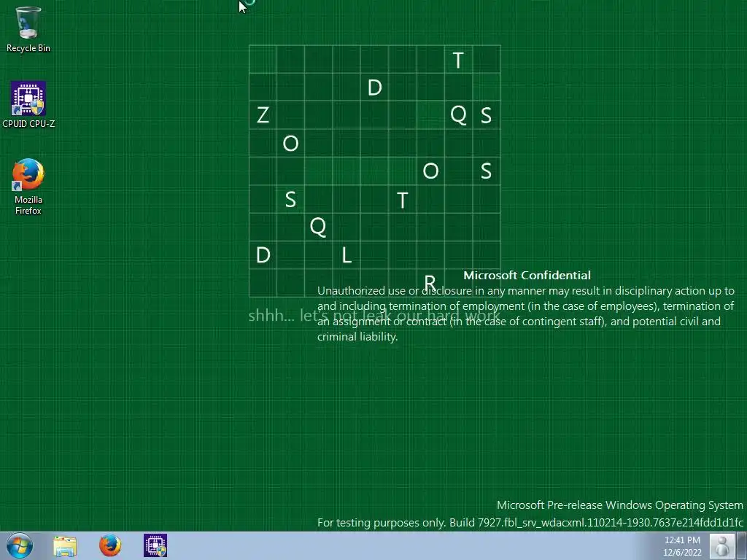Image resolution: width=747 pixels, height=560 pixels.
Task: Open CPU-Z from the taskbar
Action: pyautogui.click(x=155, y=545)
